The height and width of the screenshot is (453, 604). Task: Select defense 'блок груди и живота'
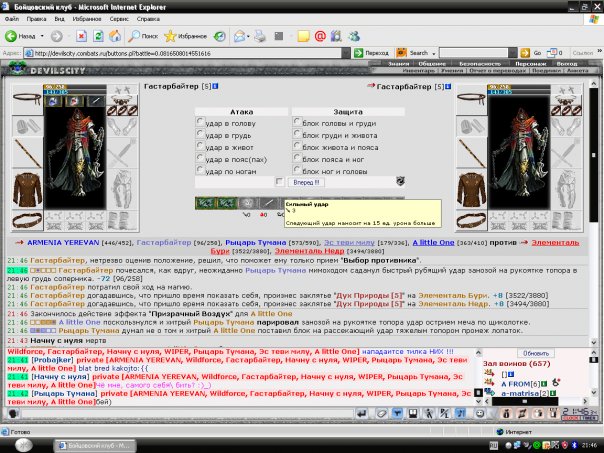click(x=297, y=134)
